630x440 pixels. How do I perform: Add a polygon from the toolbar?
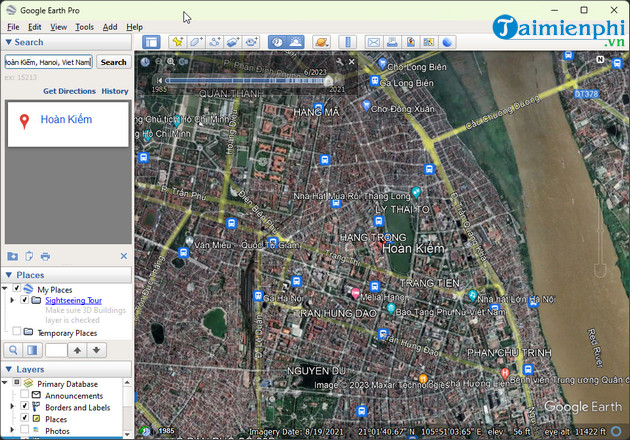(x=196, y=42)
